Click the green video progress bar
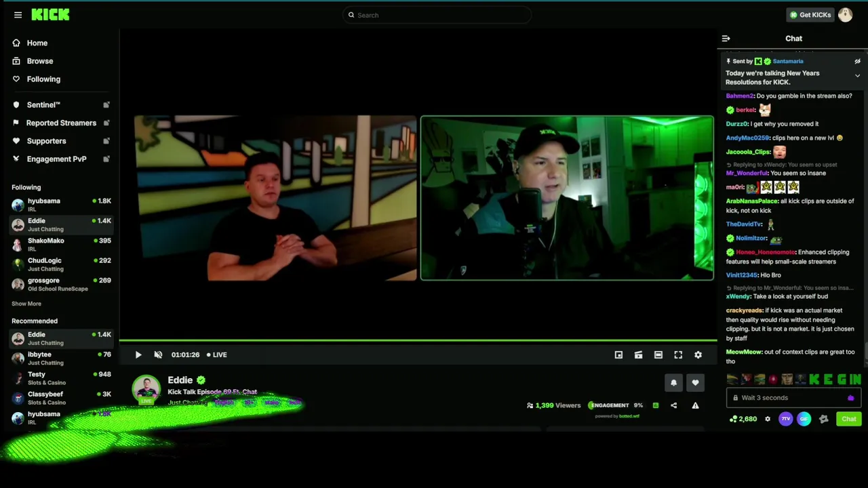The height and width of the screenshot is (488, 868). tap(418, 340)
